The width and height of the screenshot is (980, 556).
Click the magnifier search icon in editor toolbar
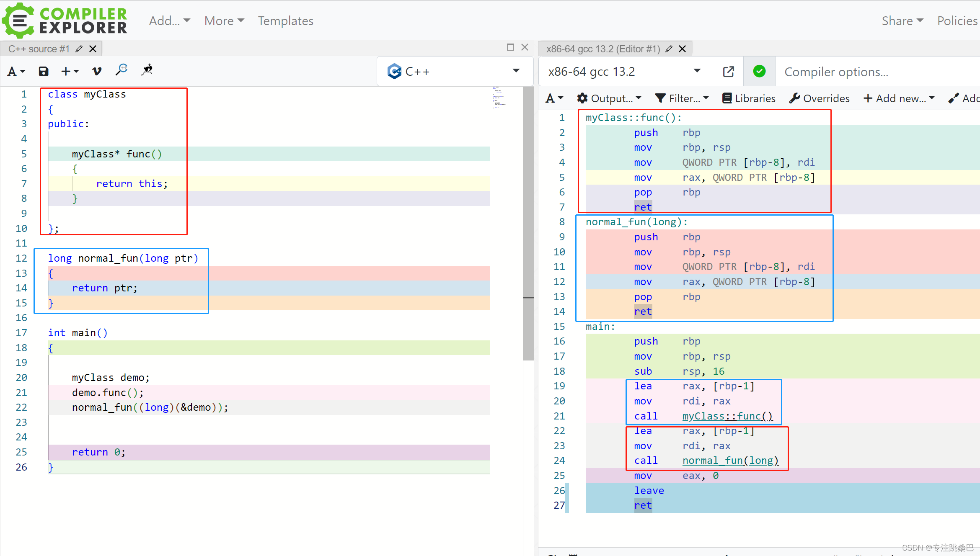[x=122, y=70]
